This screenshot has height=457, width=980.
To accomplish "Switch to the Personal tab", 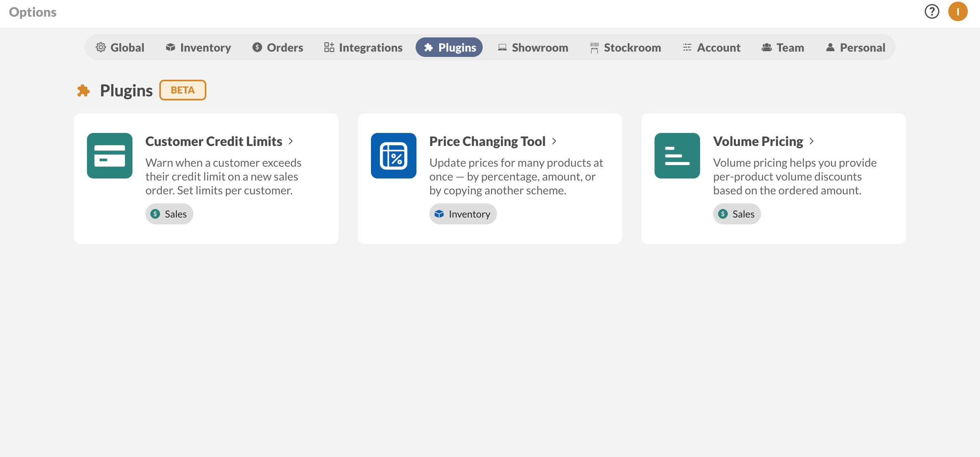I will [855, 48].
